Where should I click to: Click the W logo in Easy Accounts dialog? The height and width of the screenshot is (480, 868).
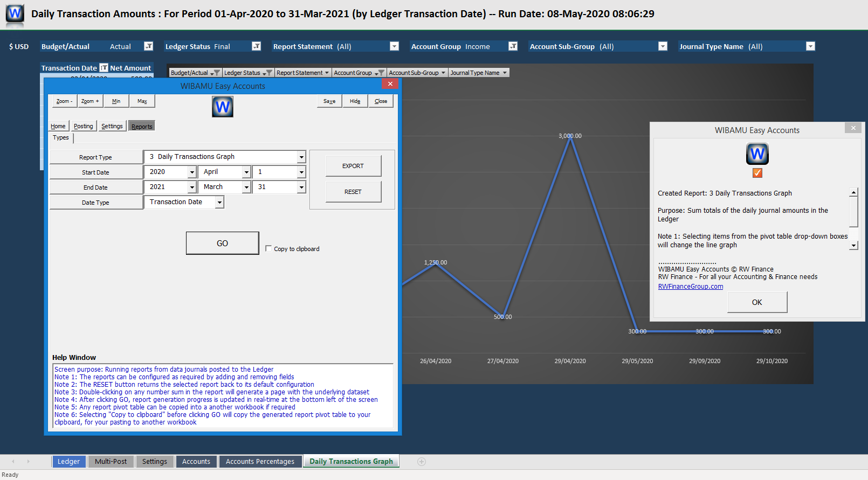pyautogui.click(x=223, y=107)
